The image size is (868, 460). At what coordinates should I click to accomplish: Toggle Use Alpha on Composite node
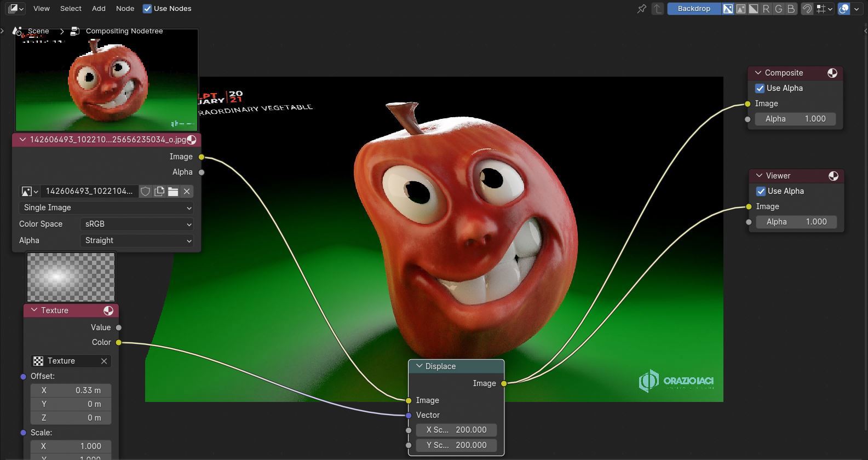tap(760, 88)
